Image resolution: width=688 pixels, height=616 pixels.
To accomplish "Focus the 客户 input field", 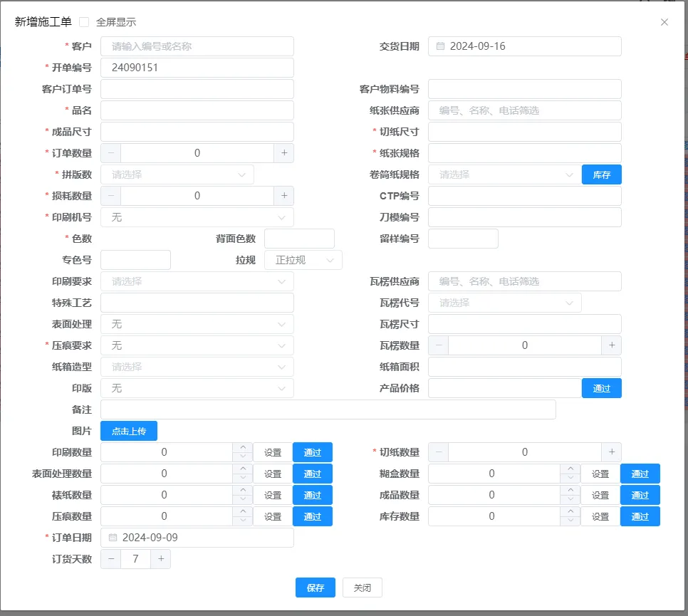I will (x=197, y=46).
